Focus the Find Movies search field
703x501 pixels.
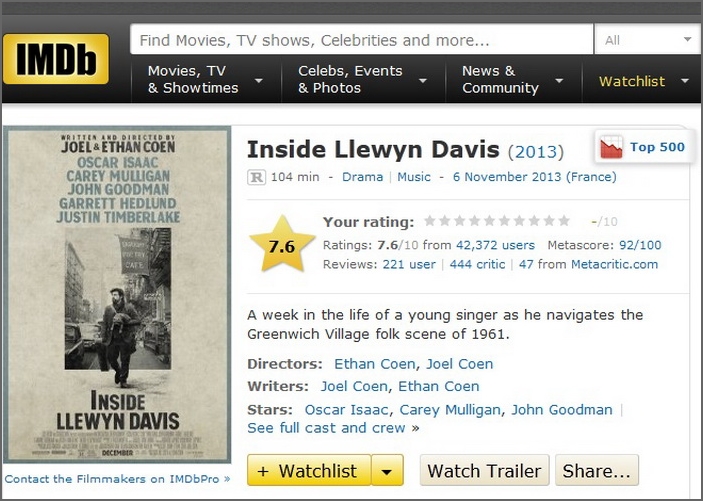pyautogui.click(x=360, y=41)
